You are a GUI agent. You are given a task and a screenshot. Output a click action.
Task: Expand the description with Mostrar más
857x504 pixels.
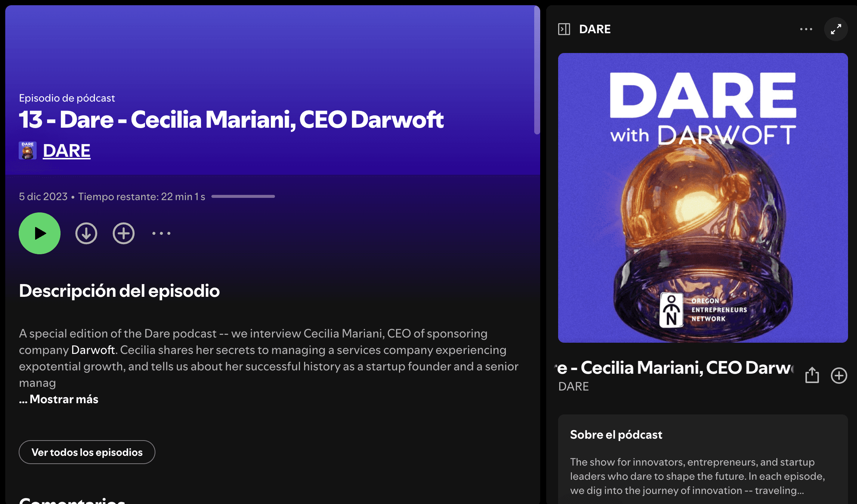pyautogui.click(x=59, y=399)
